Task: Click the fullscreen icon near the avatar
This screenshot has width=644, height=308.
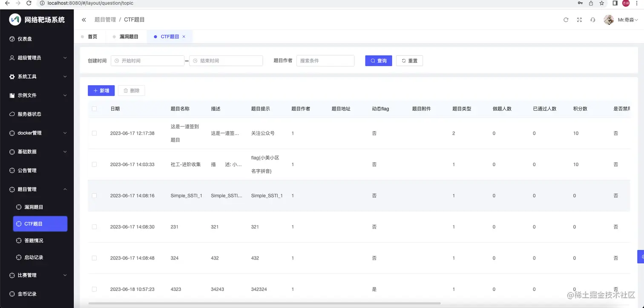Action: point(579,20)
